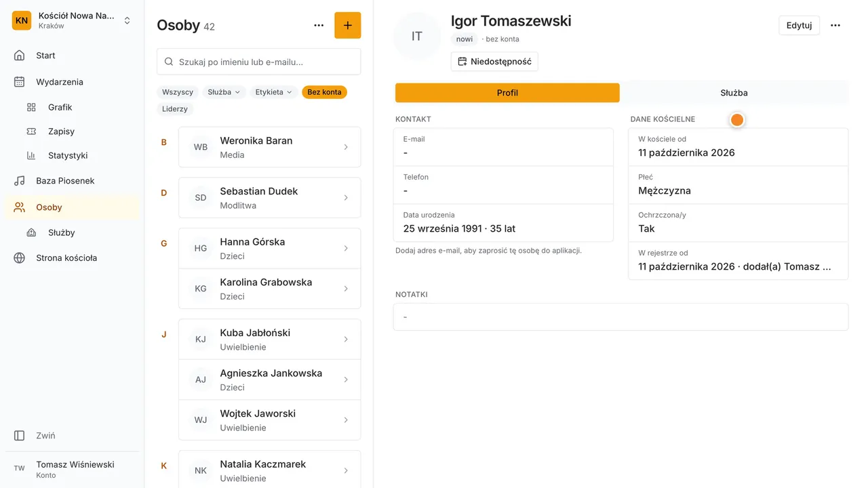Image resolution: width=868 pixels, height=488 pixels.
Task: Open Karolina Grabowska row chevron
Action: pos(346,289)
